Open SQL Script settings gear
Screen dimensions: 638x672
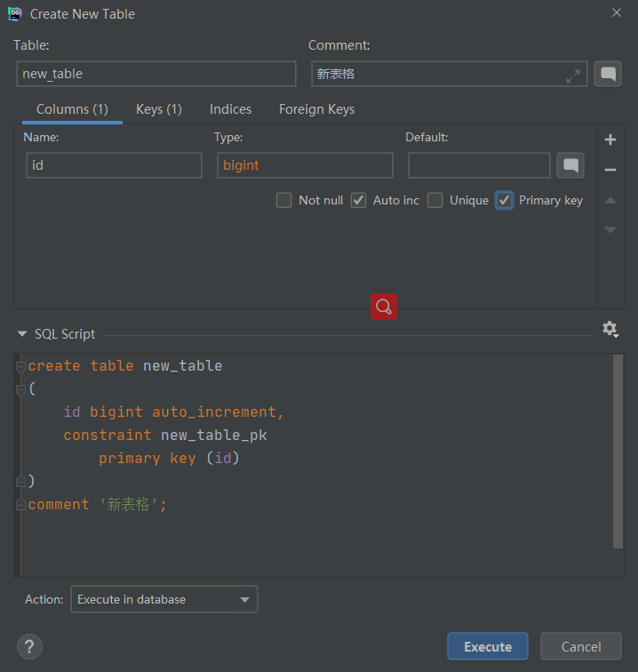[610, 329]
